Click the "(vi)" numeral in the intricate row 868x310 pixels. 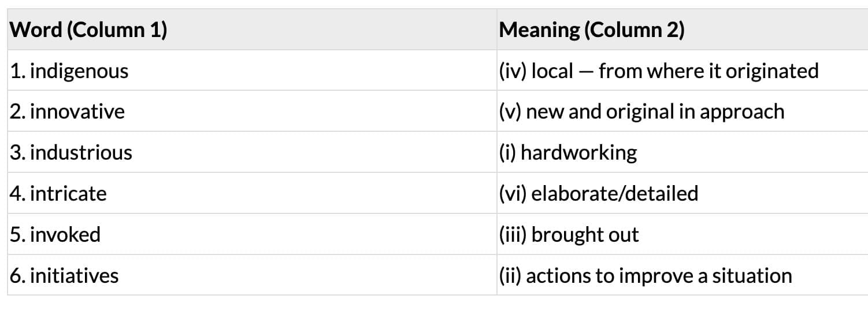tap(512, 193)
